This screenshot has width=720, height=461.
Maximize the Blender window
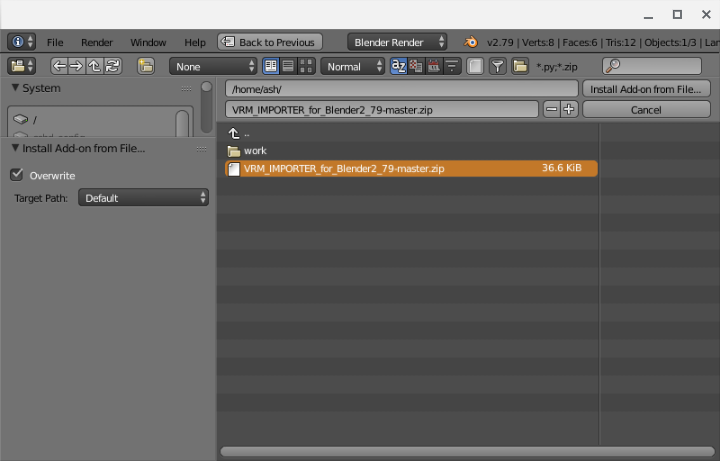pyautogui.click(x=677, y=15)
